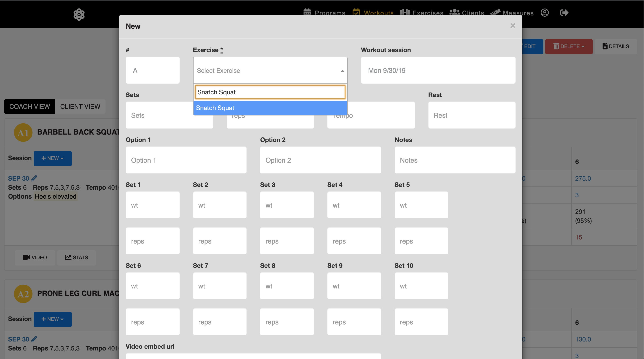Click Set 1 wt field

(152, 205)
